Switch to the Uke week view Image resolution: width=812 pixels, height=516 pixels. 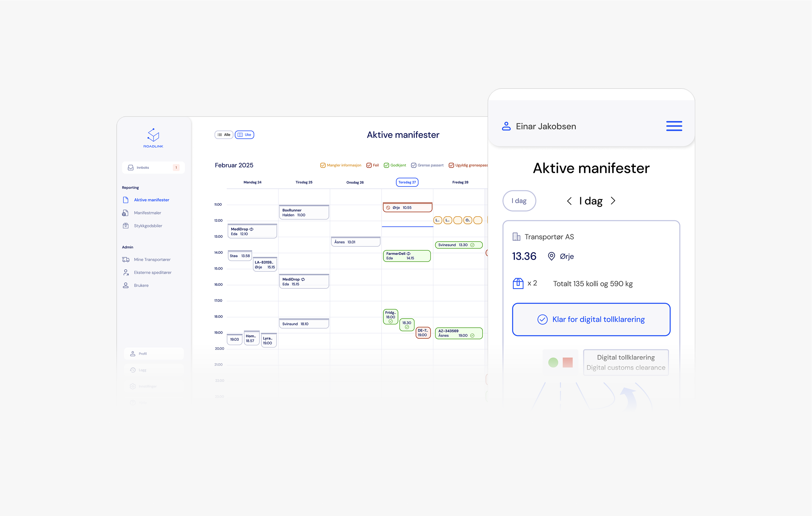click(x=245, y=135)
